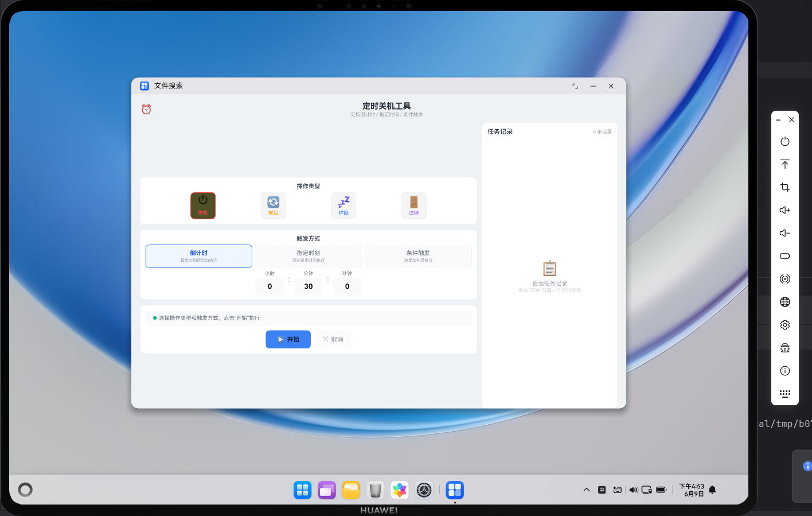The width and height of the screenshot is (812, 516).
Task: Click the clipboard empty-records icon
Action: coord(550,268)
